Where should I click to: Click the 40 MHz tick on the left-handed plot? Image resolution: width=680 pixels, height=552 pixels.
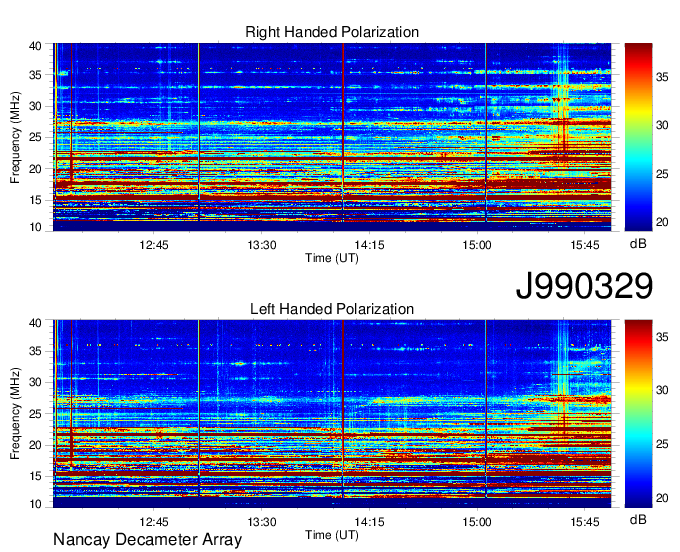tap(36, 323)
